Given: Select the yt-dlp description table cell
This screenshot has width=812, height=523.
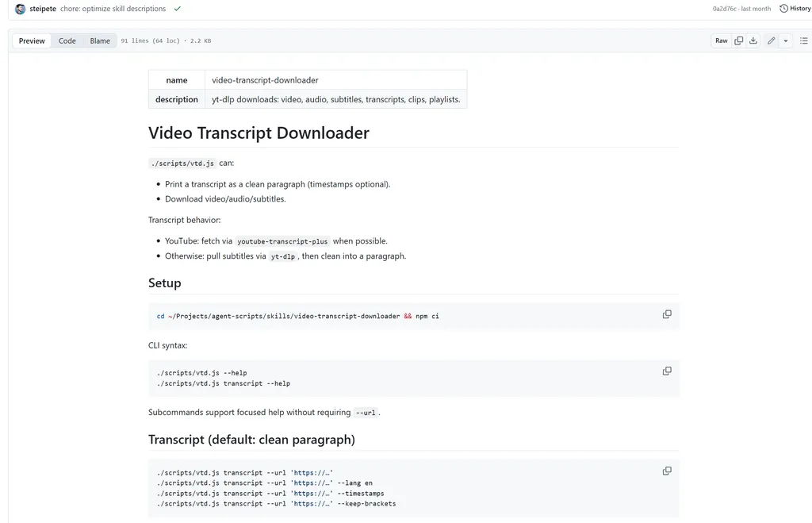Looking at the screenshot, I should (335, 99).
